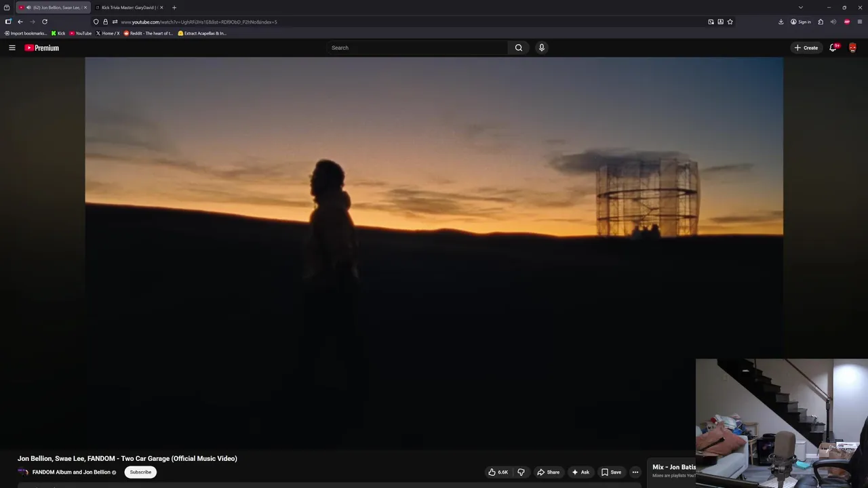The height and width of the screenshot is (488, 868).
Task: Open browser extensions icon
Action: [821, 22]
